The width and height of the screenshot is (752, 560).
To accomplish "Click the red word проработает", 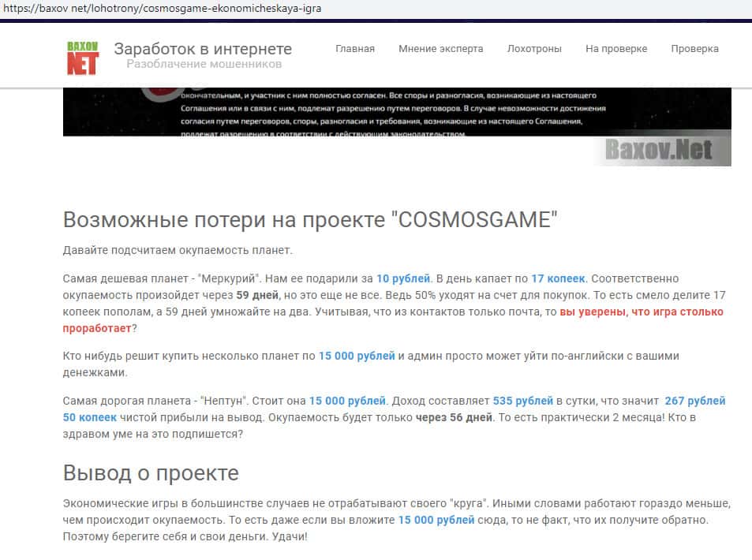I will (x=97, y=328).
